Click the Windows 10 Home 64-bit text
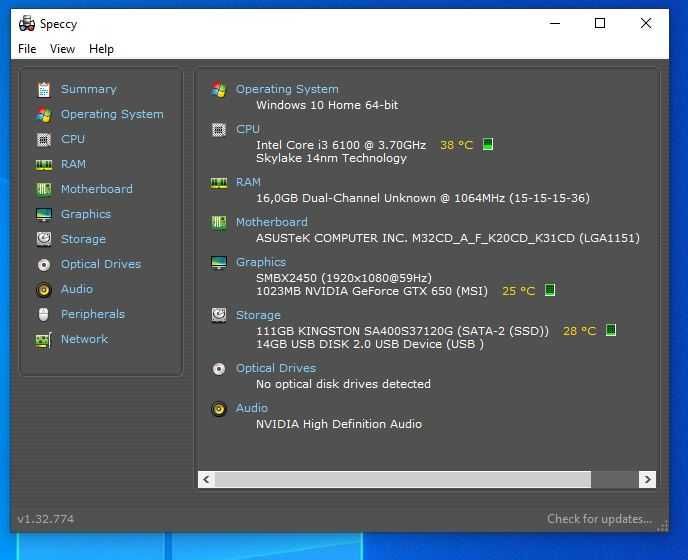 click(x=327, y=105)
